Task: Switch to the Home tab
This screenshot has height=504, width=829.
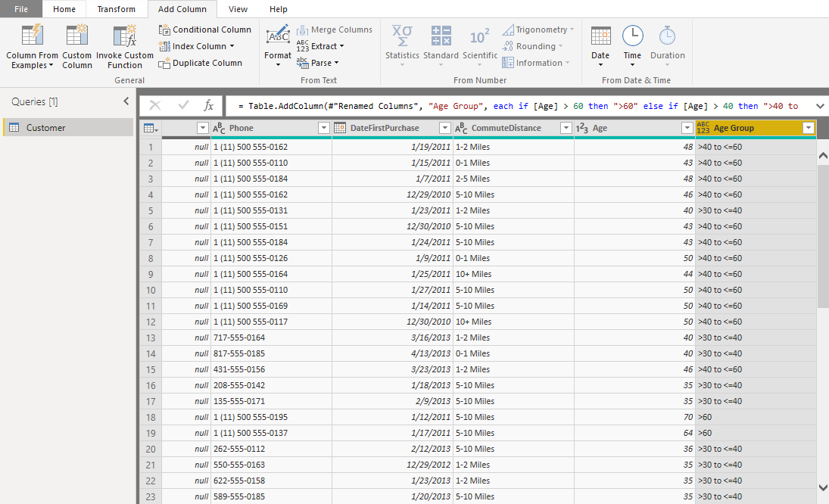Action: click(64, 9)
